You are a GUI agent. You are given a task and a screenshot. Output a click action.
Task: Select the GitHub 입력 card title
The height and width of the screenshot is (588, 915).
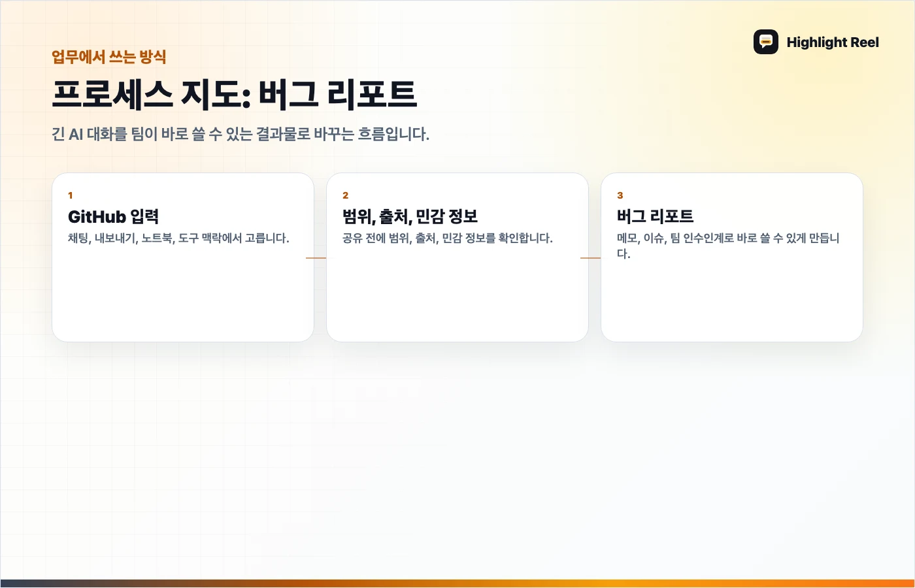click(x=114, y=216)
